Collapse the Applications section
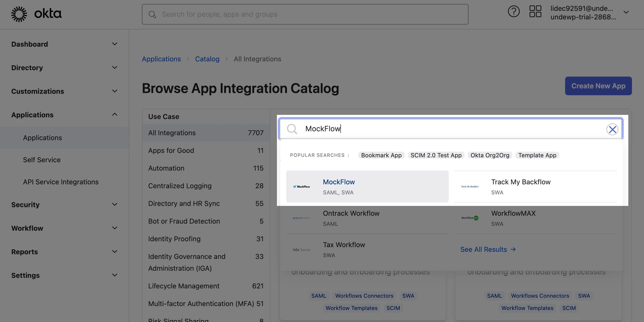The image size is (644, 322). click(64, 115)
